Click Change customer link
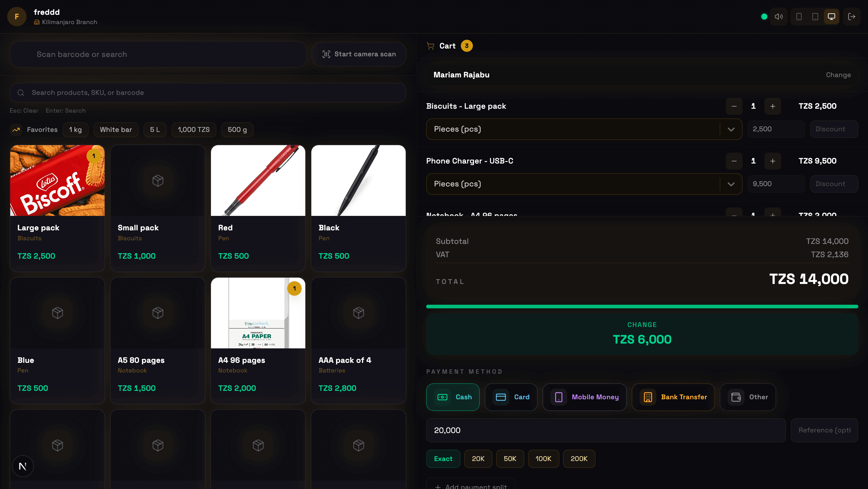 838,75
